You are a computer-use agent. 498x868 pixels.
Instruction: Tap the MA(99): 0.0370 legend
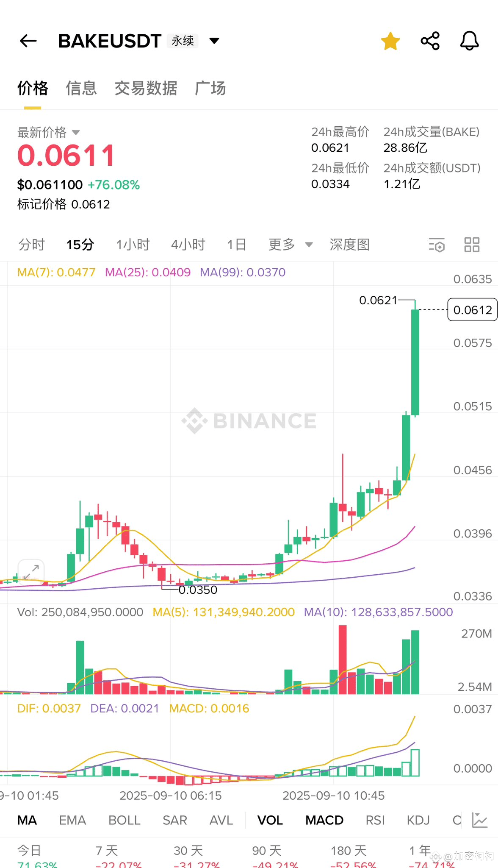[243, 272]
